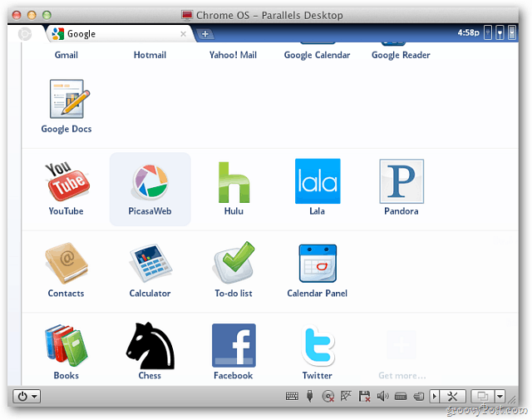Launch the Calculator app icon
532x420 pixels.
coord(150,263)
